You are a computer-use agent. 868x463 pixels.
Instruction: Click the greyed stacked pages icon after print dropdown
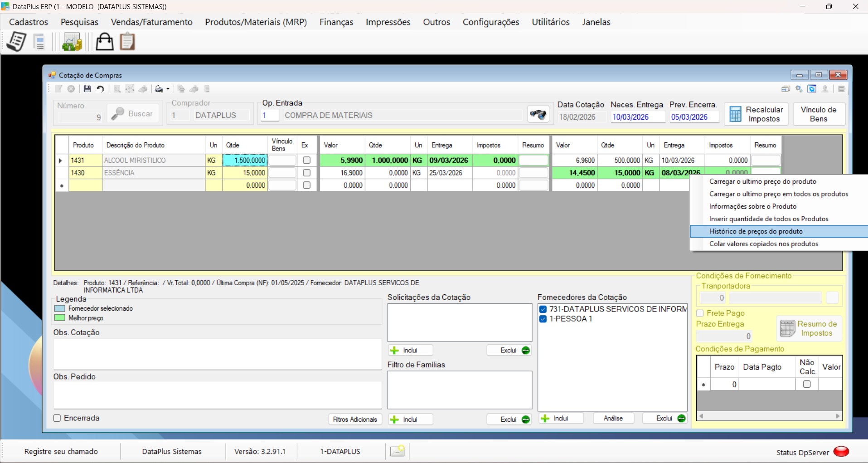point(181,89)
